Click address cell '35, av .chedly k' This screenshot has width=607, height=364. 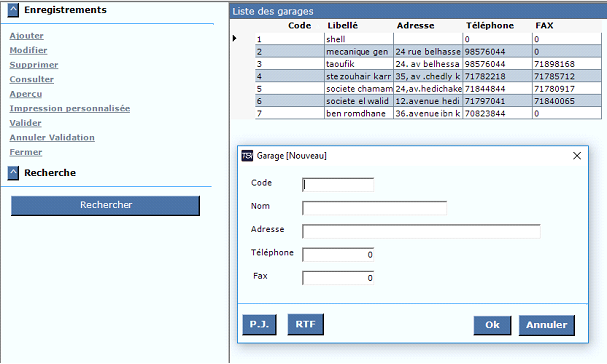(428, 76)
